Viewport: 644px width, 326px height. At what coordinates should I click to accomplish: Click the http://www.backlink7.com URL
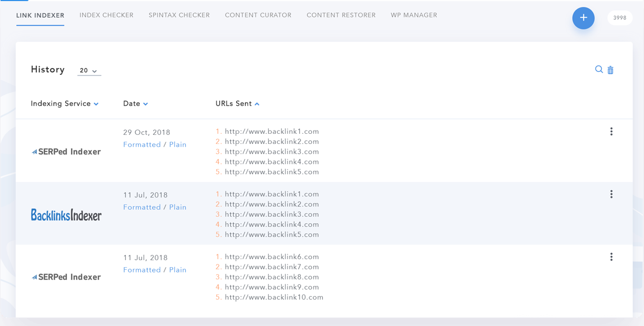pos(272,267)
